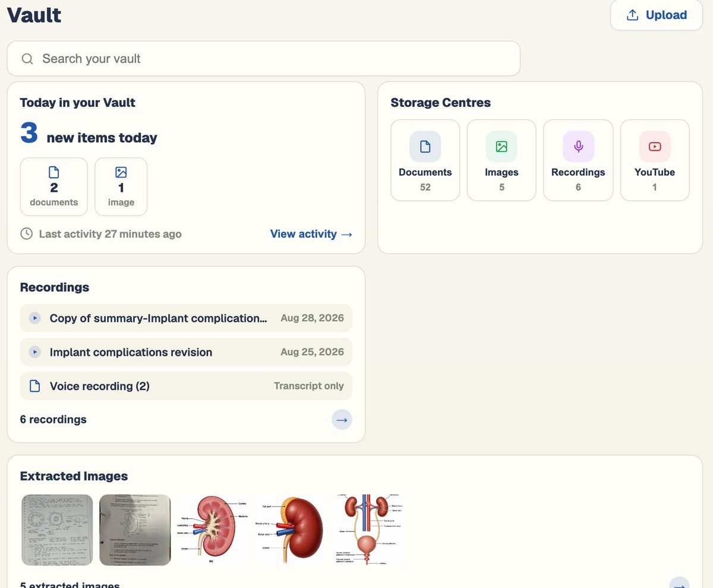
Task: Open the first handwritten notes thumbnail
Action: pyautogui.click(x=57, y=530)
